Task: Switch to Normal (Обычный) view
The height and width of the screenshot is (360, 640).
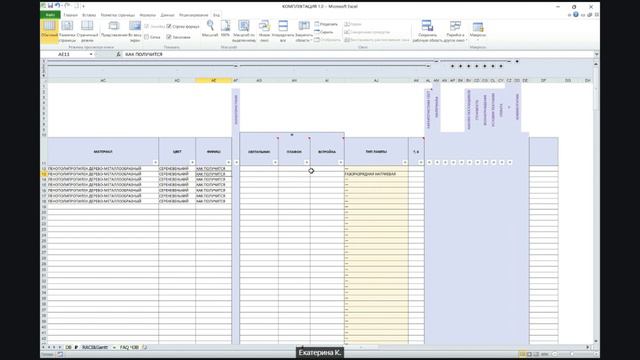Action: pyautogui.click(x=49, y=31)
